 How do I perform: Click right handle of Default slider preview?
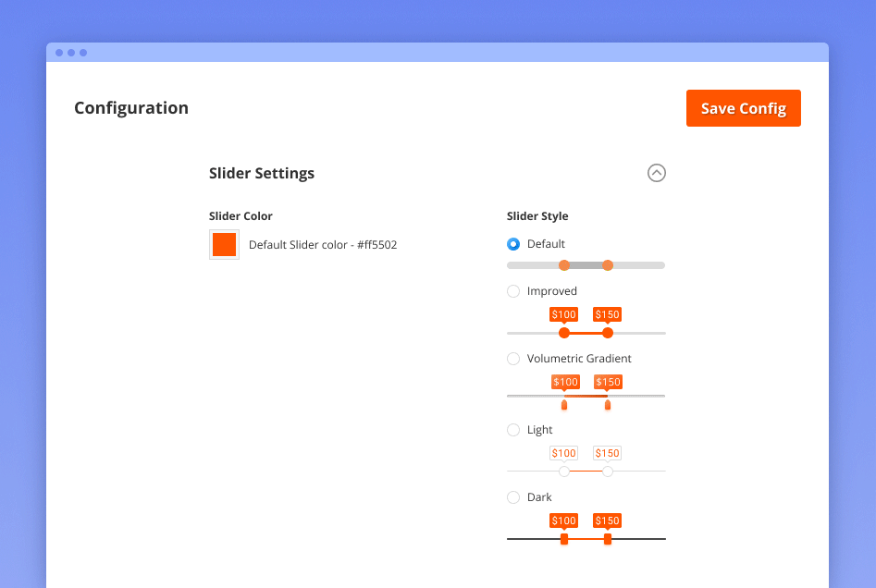click(x=608, y=265)
